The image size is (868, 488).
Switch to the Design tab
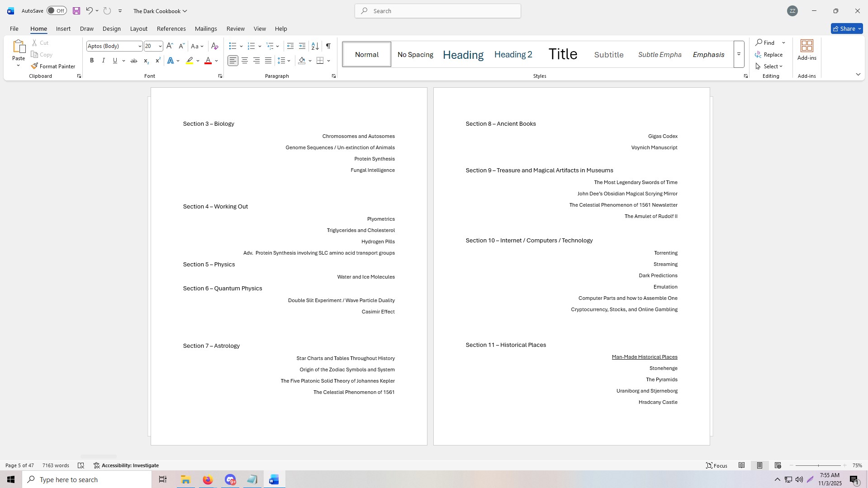(112, 28)
